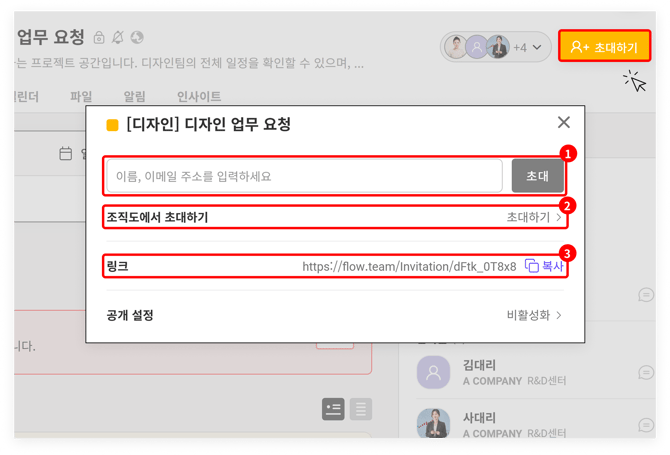Switch to the 파일 tab
Viewport: 670px width, 455px height.
click(81, 97)
